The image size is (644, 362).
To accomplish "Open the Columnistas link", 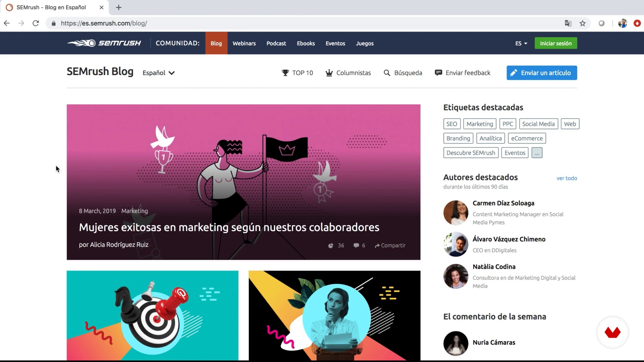I will tap(348, 73).
